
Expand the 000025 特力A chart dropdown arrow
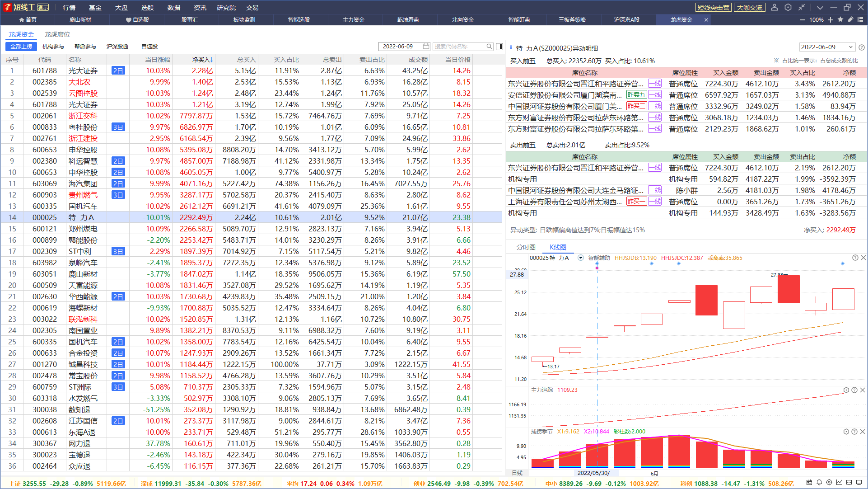581,258
